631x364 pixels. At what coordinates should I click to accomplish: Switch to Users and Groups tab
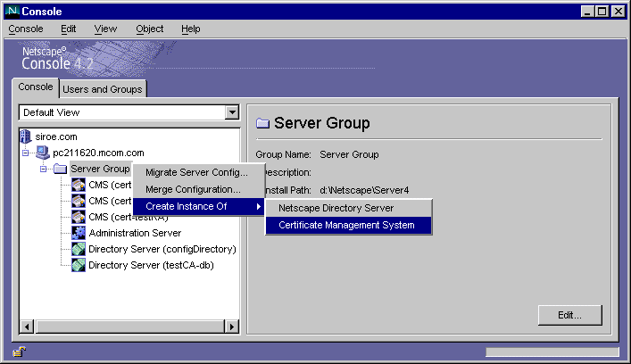point(103,89)
